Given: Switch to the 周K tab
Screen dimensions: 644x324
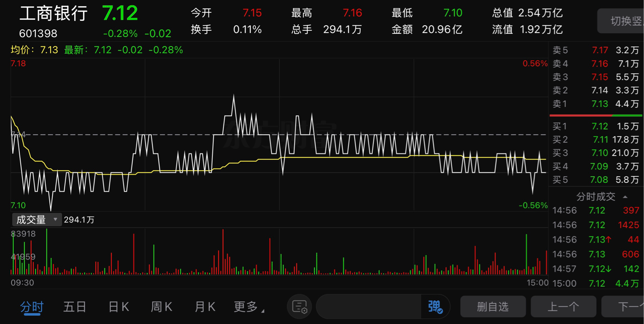Looking at the screenshot, I should pyautogui.click(x=161, y=307).
